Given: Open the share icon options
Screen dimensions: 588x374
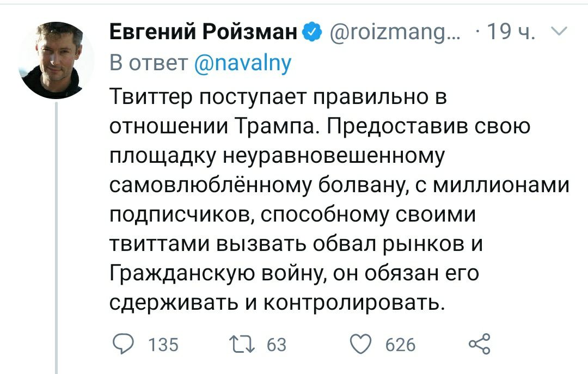Looking at the screenshot, I should 479,344.
